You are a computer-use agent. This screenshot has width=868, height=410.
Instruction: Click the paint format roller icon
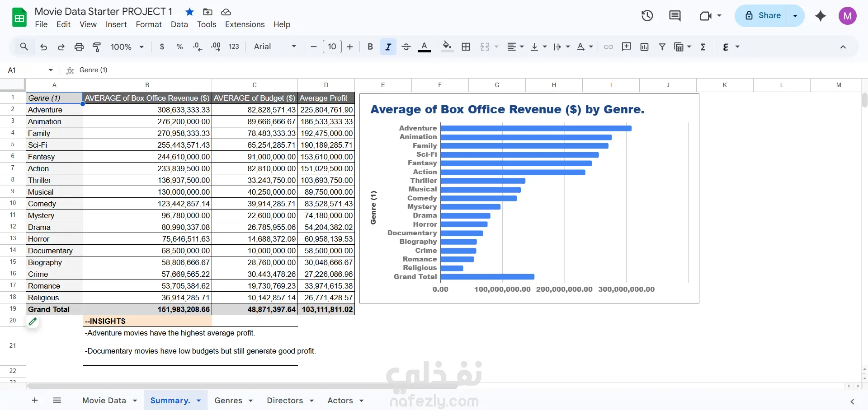click(x=97, y=47)
